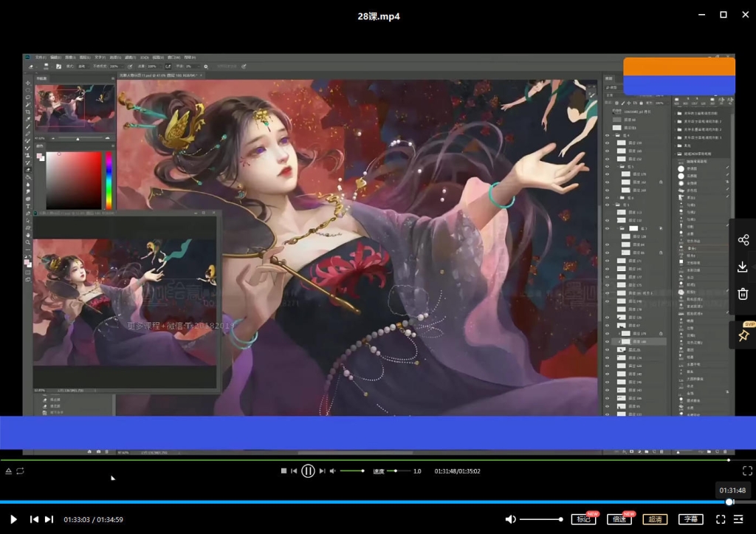Open the playlist panel icon
This screenshot has width=756, height=534.
coord(738,519)
